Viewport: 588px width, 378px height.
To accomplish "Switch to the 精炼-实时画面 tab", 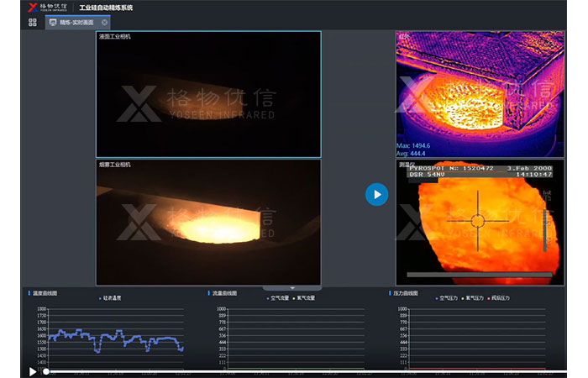I will [x=77, y=23].
